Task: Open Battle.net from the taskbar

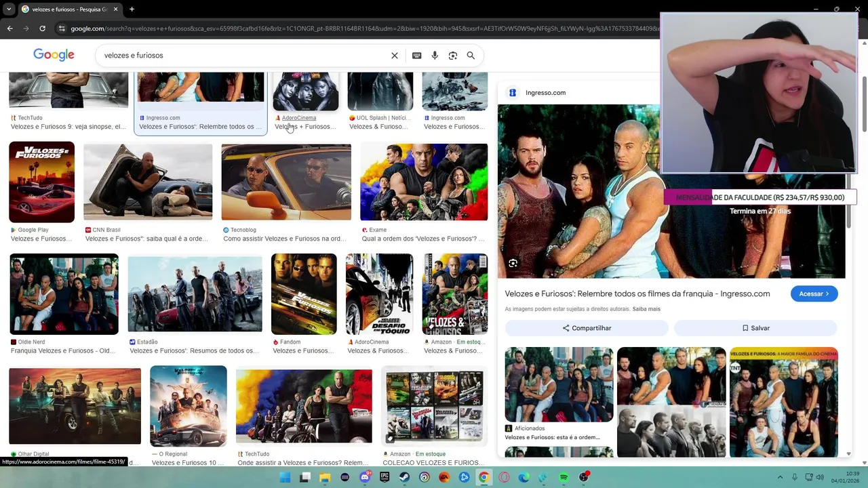Action: click(464, 477)
